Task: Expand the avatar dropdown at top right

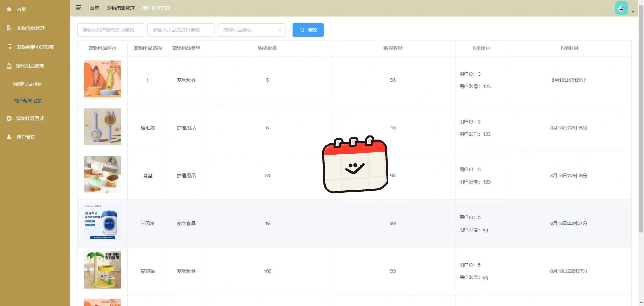Action: 633,12
